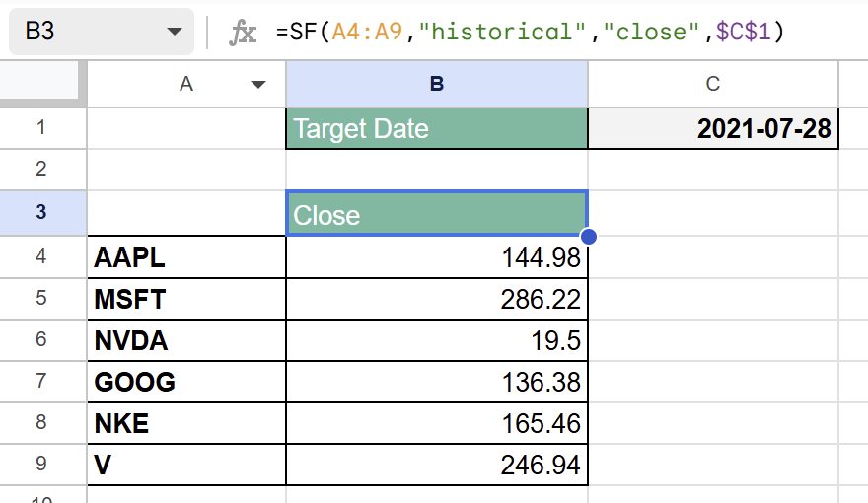Screen dimensions: 868x503
Task: Click the 136.38 close value
Action: pyautogui.click(x=437, y=382)
